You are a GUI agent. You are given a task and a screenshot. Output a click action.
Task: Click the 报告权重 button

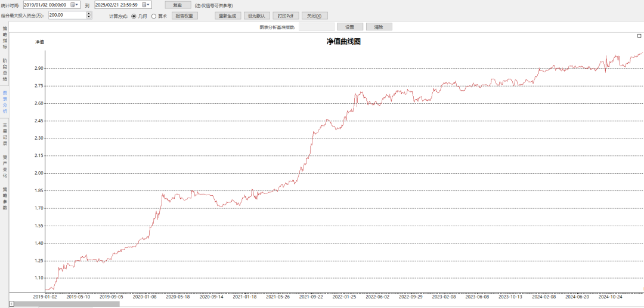point(185,16)
